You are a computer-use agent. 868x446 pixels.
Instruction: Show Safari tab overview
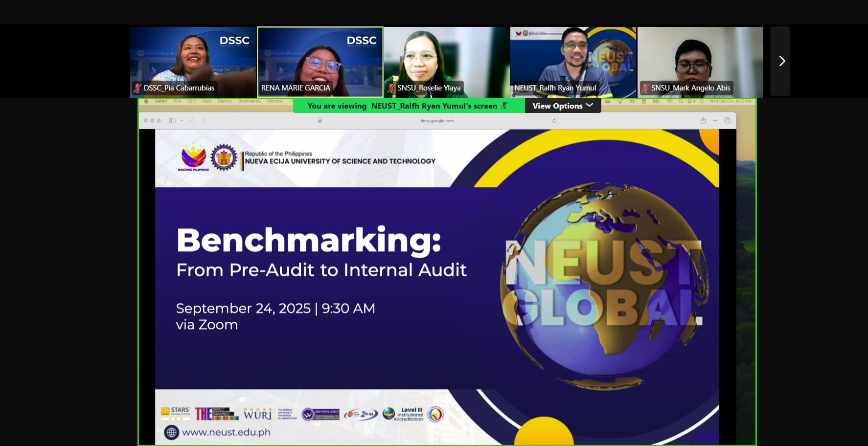(728, 120)
